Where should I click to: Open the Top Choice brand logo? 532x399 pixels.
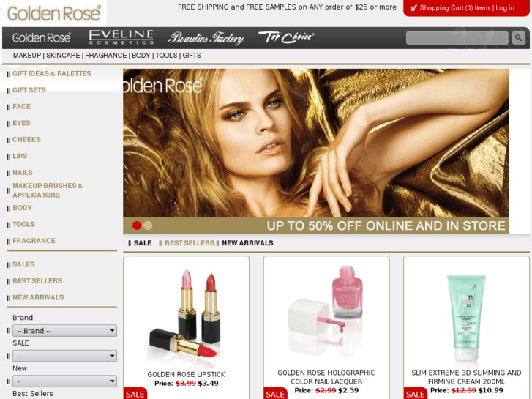pyautogui.click(x=286, y=37)
